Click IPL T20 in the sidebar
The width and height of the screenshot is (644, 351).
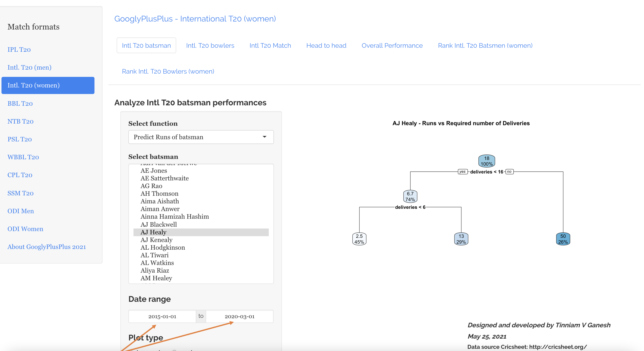19,50
